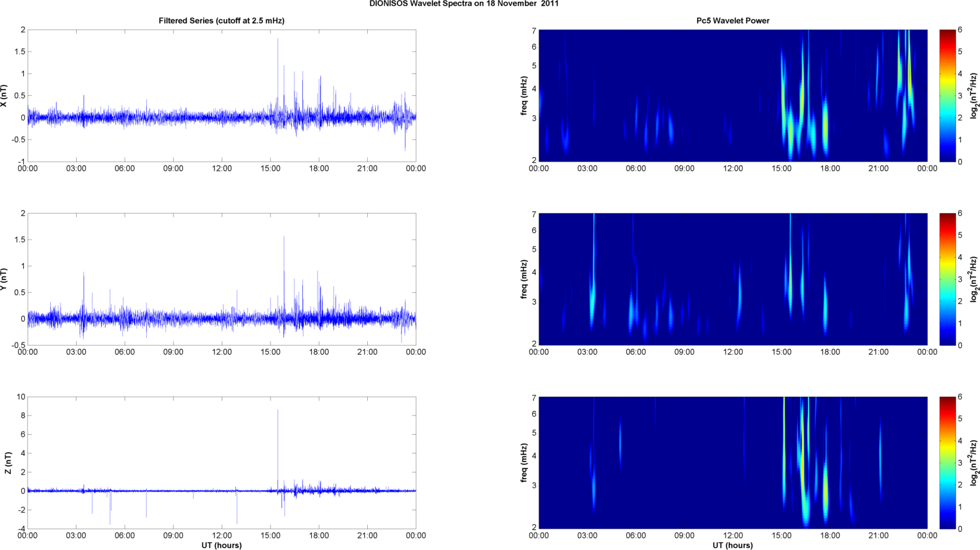
Task: Click "UT (hours)" under the bottom wavelet spectrogram
Action: pyautogui.click(x=733, y=545)
